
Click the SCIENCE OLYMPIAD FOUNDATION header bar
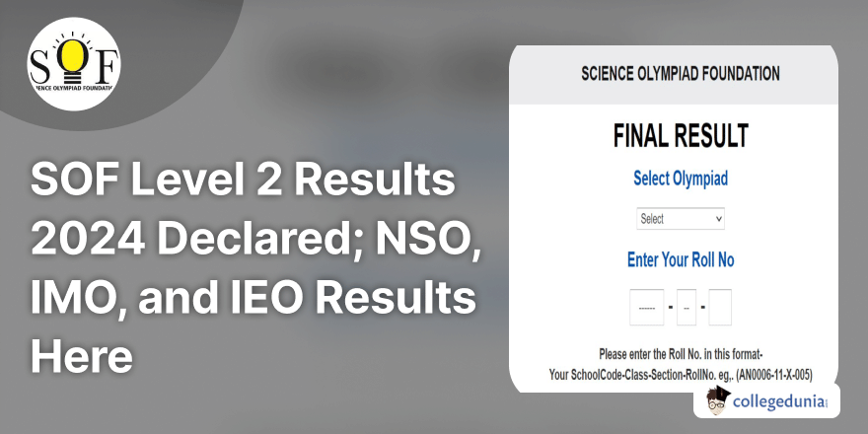(681, 74)
